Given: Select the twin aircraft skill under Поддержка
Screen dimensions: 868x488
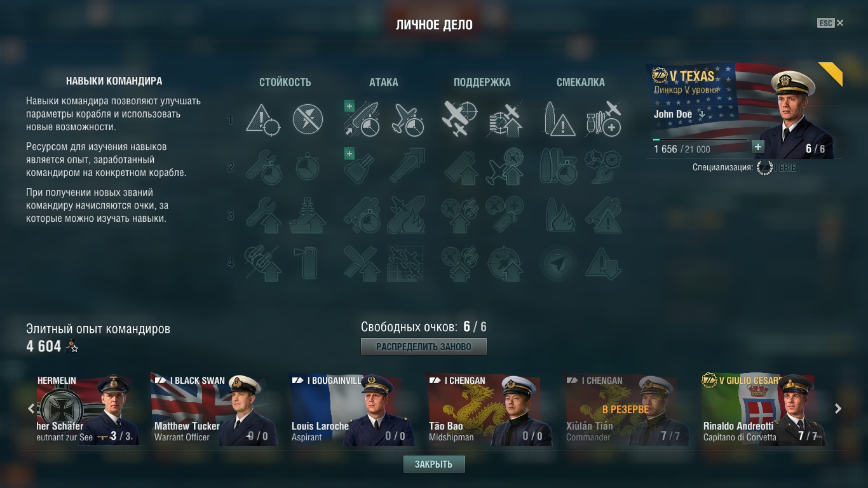Looking at the screenshot, I should coord(459,119).
